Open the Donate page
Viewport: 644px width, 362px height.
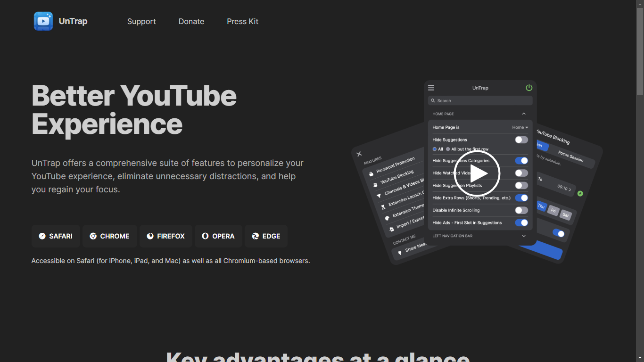pos(191,21)
